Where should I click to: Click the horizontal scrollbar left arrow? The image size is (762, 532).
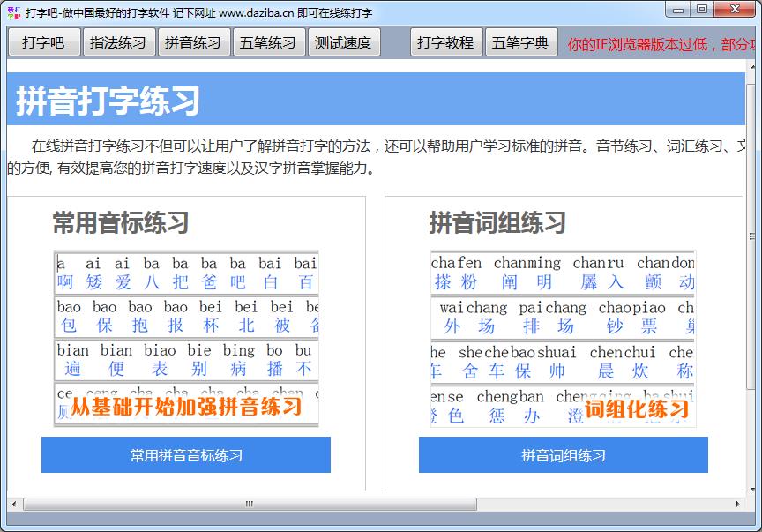point(14,504)
